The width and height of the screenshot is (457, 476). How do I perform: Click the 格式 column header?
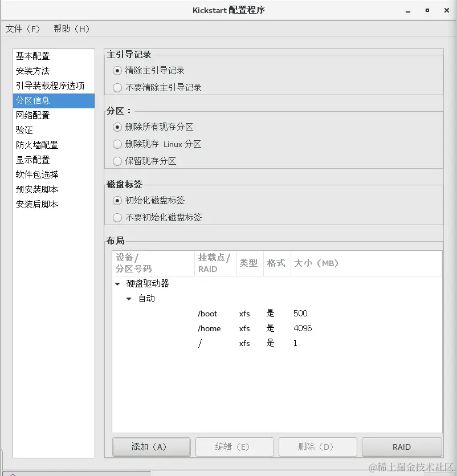tap(277, 263)
